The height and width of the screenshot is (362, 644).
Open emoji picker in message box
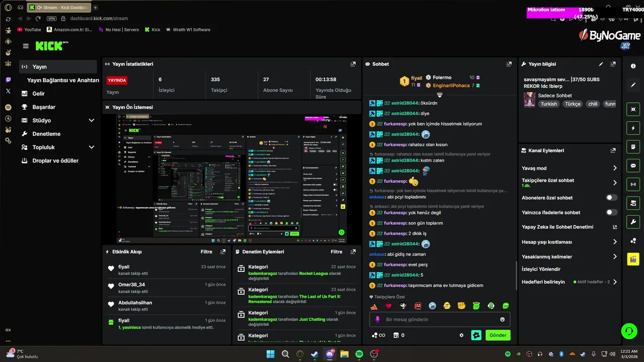502,319
